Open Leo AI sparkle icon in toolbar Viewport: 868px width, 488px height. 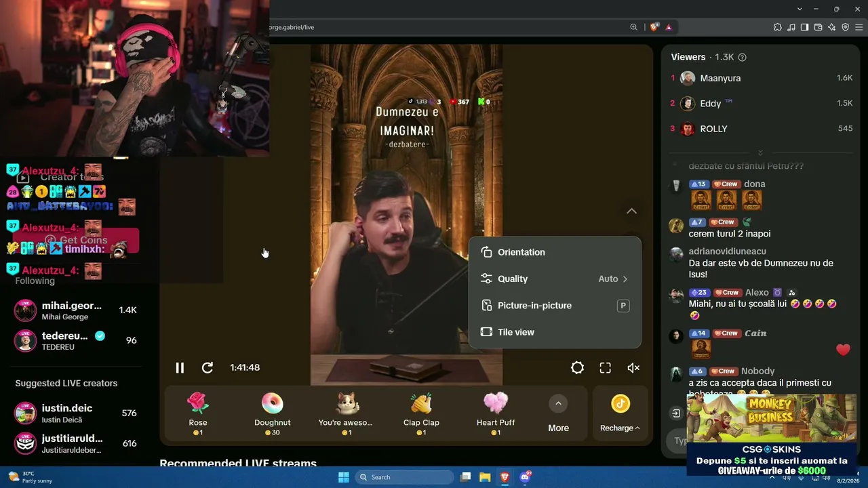(831, 27)
